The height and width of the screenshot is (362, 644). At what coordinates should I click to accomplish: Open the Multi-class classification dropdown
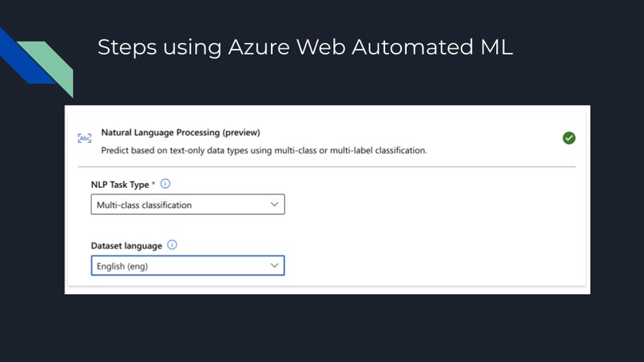point(188,205)
